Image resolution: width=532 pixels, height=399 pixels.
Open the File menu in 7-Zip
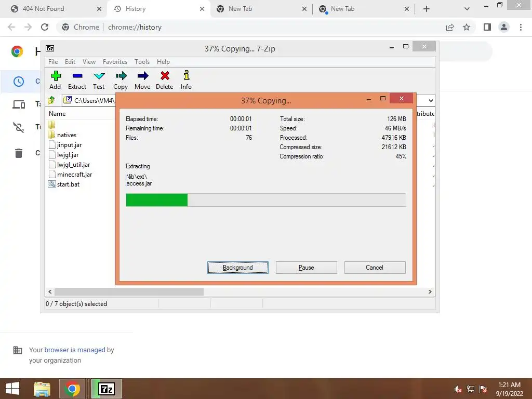[53, 62]
